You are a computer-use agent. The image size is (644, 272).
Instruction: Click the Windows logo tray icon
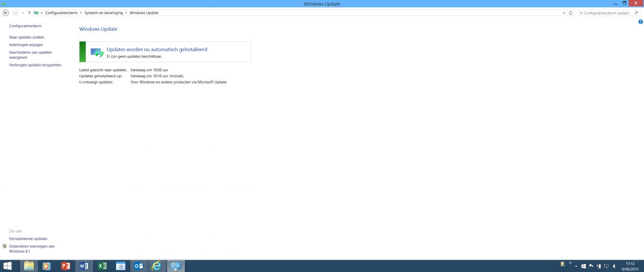(583, 266)
